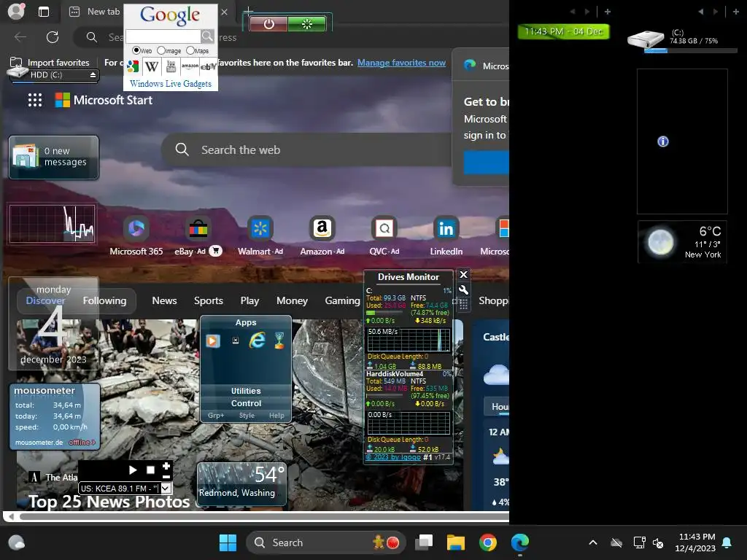Select the Google Maps tab icon in gadget
Viewport: 747px width, 560px height.
[x=133, y=66]
